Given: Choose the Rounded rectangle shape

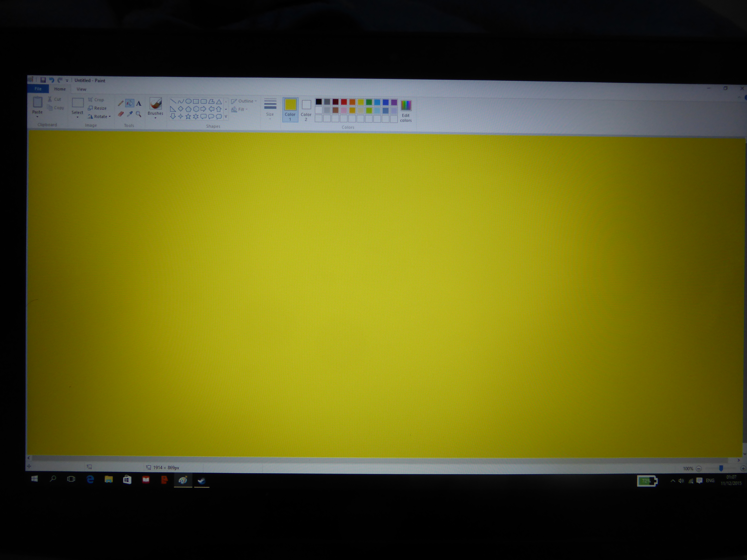Looking at the screenshot, I should tap(204, 101).
